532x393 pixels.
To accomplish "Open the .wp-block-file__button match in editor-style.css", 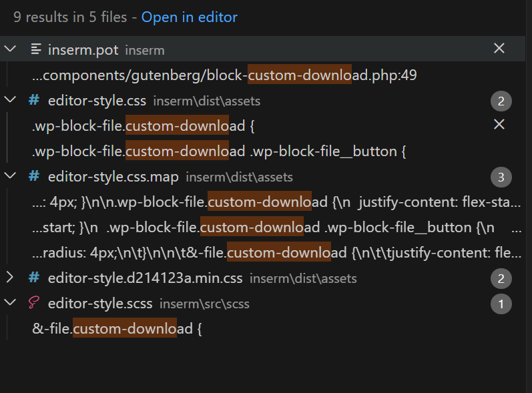I will tap(219, 151).
